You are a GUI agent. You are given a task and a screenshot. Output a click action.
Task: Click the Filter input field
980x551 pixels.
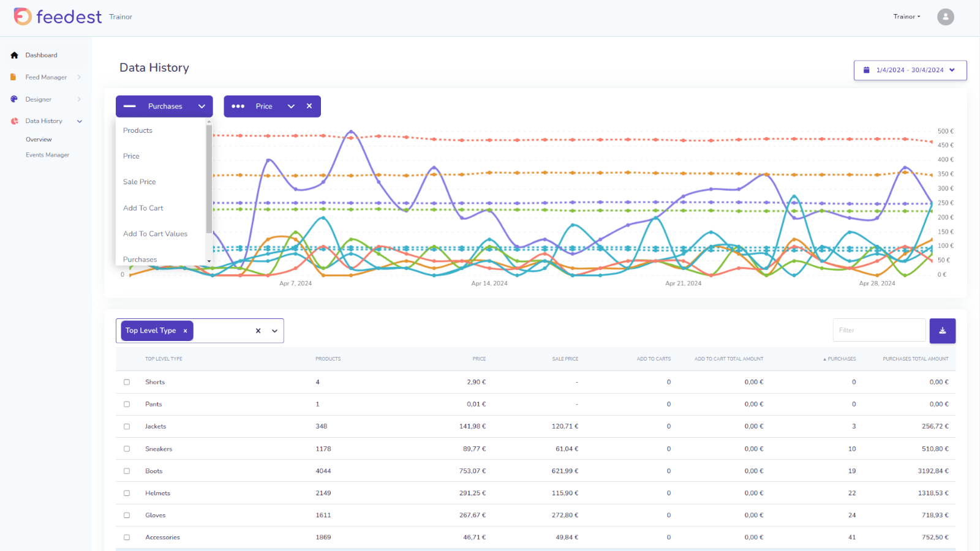[x=878, y=331]
